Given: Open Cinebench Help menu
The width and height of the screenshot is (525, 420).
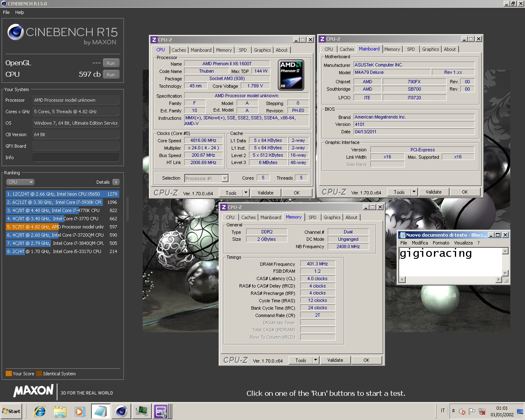Looking at the screenshot, I should [20, 12].
